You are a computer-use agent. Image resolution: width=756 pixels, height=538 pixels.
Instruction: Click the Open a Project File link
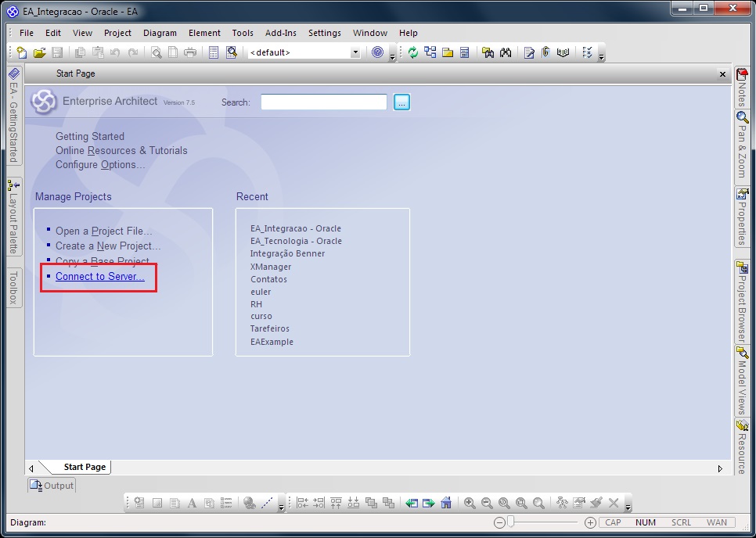[x=103, y=231]
